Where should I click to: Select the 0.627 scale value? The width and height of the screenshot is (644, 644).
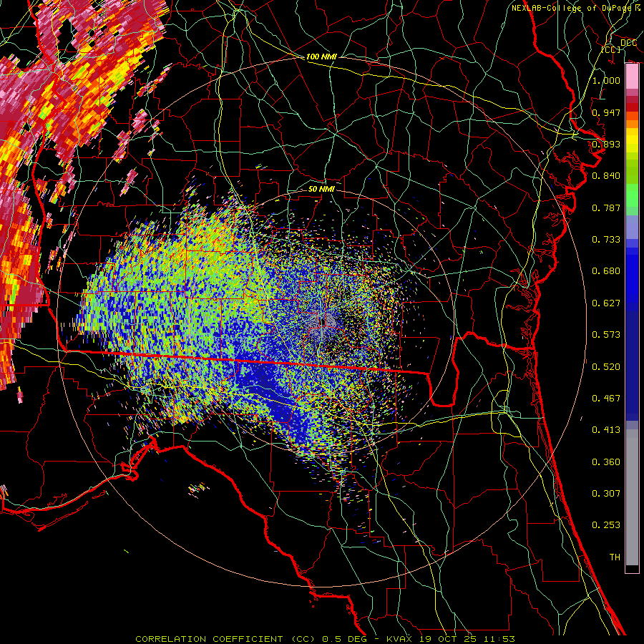click(606, 303)
